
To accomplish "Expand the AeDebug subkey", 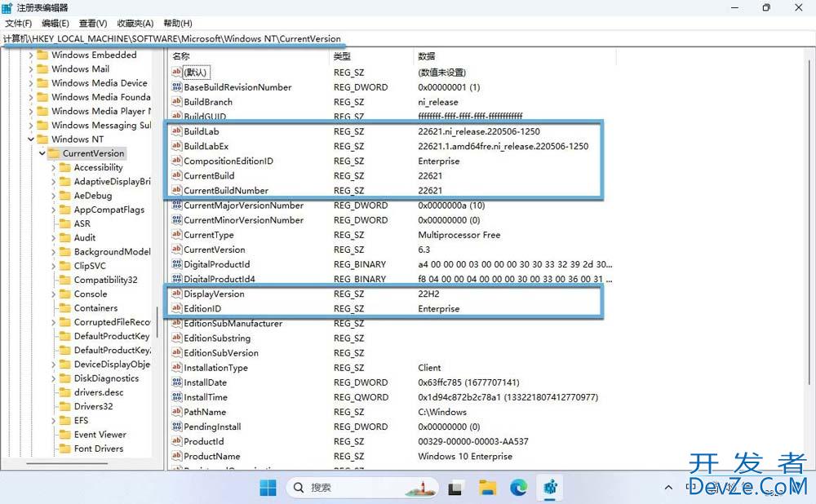I will [x=54, y=196].
